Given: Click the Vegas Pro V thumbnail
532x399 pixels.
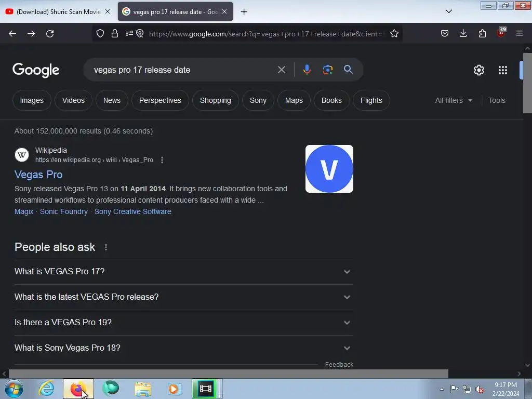Looking at the screenshot, I should coord(329,169).
